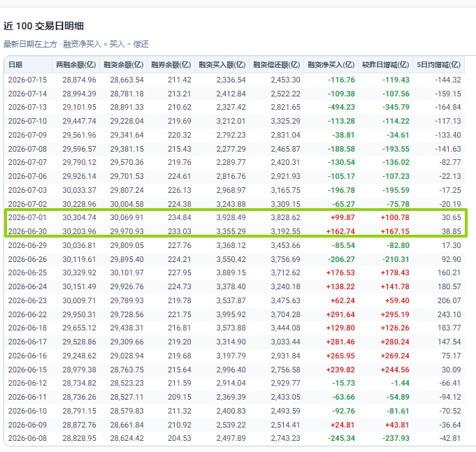This screenshot has height=452, width=476.
Task: Click the 融资净买入(亿) column header
Action: (331, 64)
